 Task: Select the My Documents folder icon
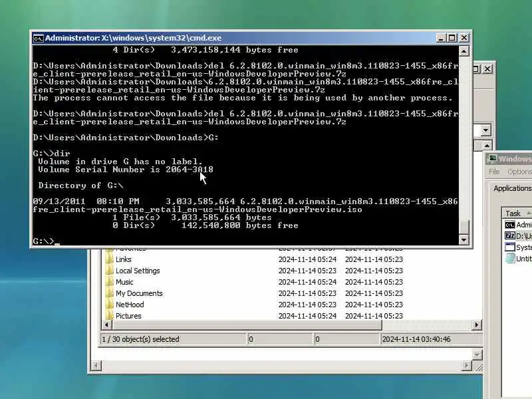coord(109,293)
